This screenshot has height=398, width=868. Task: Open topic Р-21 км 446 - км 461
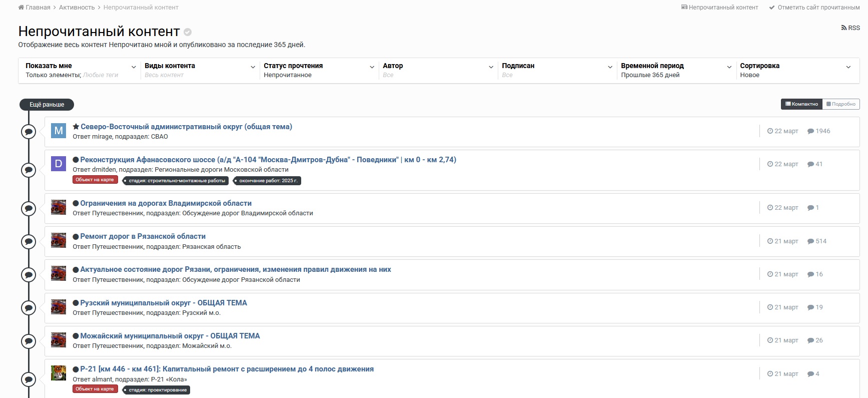pos(227,369)
